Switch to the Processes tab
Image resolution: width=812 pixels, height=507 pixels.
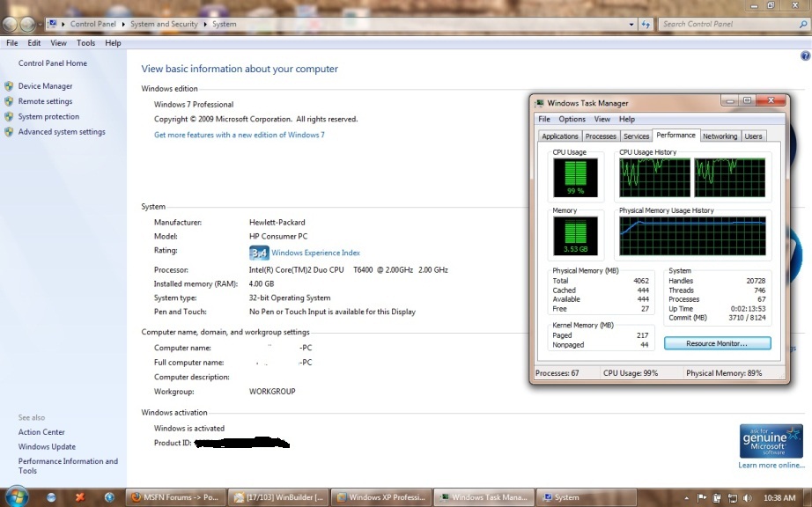pos(601,136)
